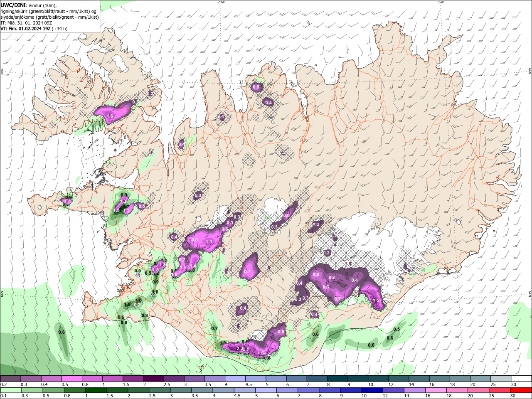Click the grey-blue 3.5 rain scale swatch
The width and height of the screenshot is (532, 399).
tap(202, 390)
